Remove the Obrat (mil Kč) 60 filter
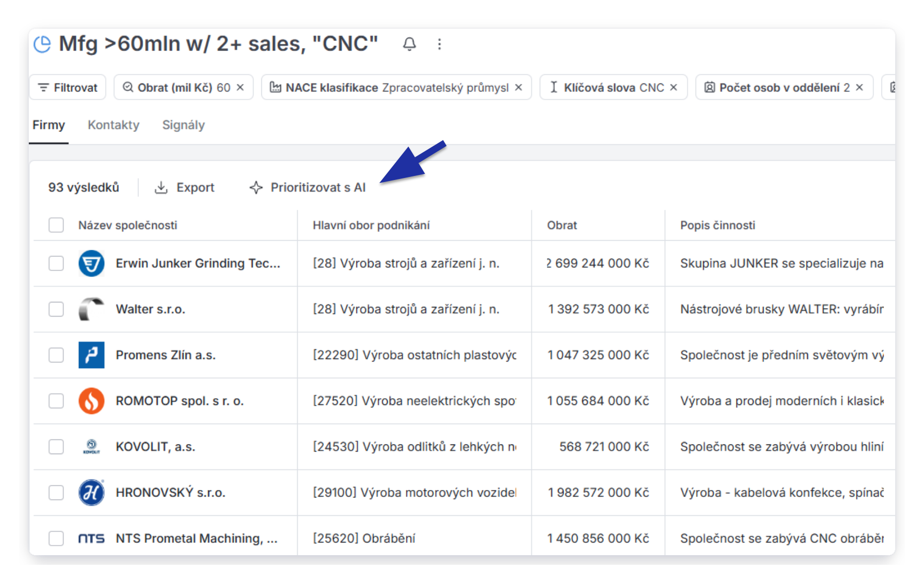This screenshot has width=924, height=584. pyautogui.click(x=240, y=87)
